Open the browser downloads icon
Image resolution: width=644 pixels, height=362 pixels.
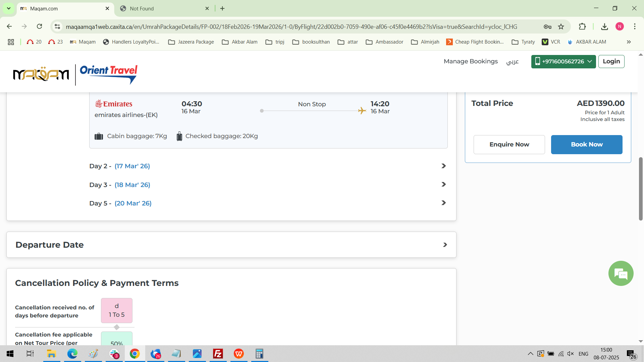[604, 27]
